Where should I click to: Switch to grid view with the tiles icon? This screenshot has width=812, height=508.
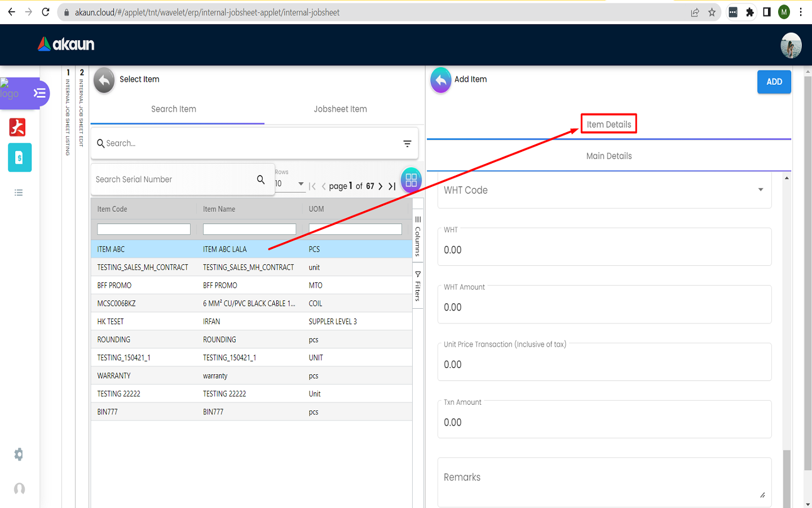pos(411,180)
